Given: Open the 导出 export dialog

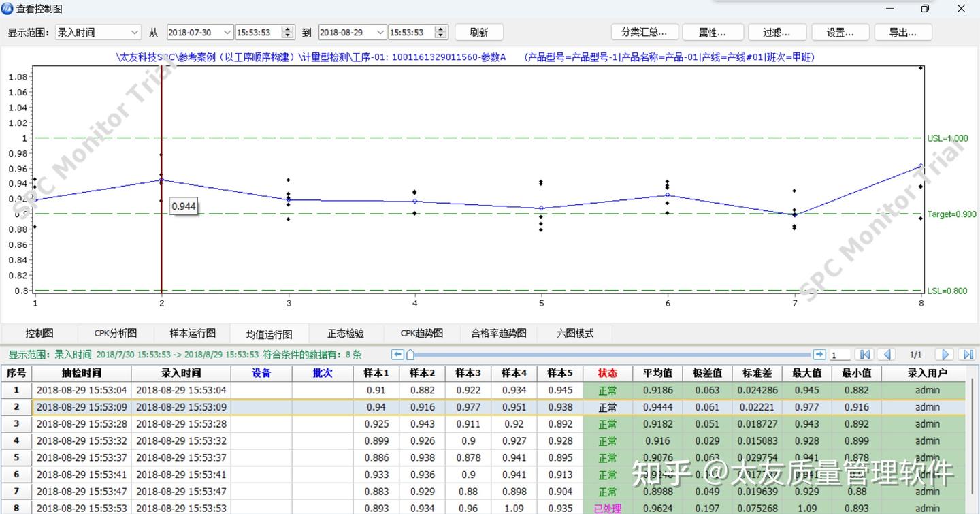Looking at the screenshot, I should 903,32.
